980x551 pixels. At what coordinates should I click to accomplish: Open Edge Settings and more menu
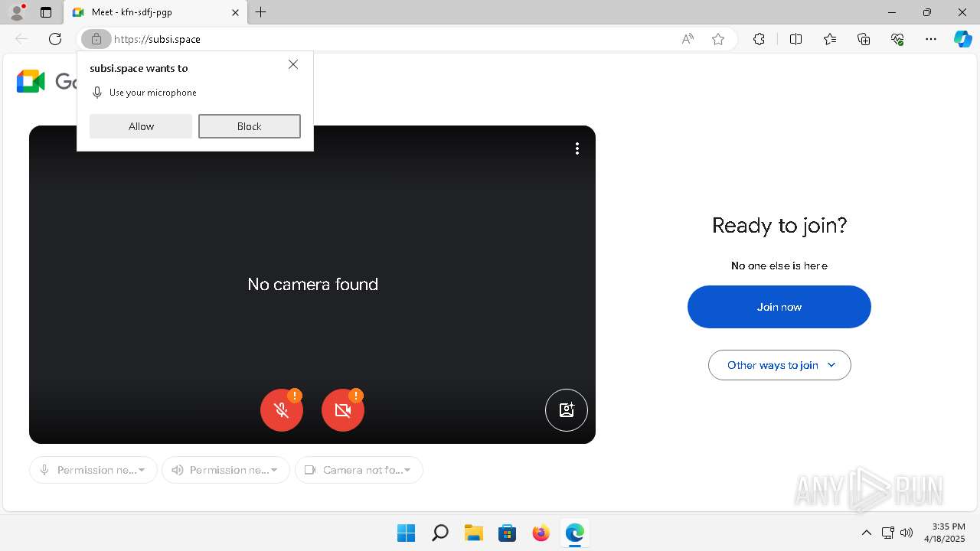click(x=931, y=39)
